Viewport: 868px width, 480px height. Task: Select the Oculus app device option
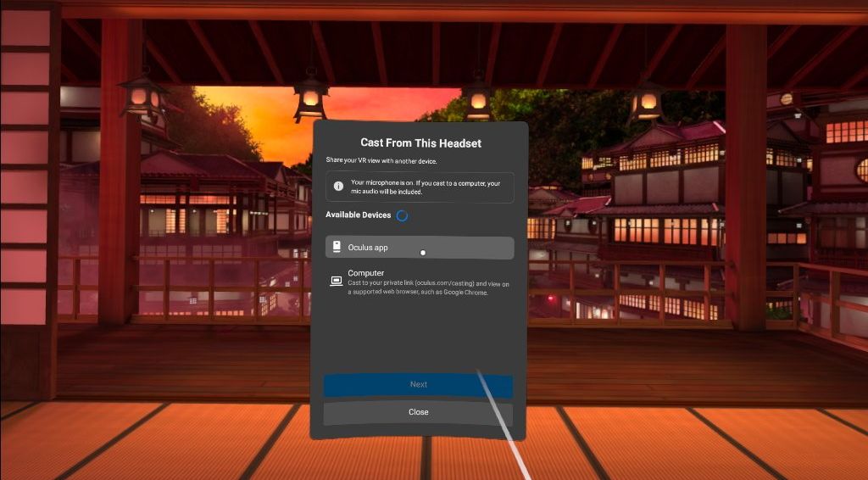point(420,248)
